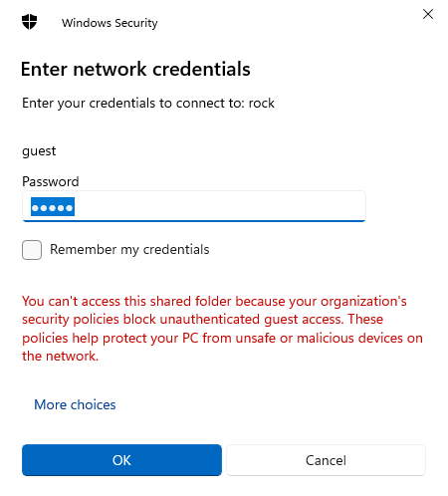Viewport: 448px width, 496px height.
Task: Click the blue underline of the password box
Action: click(194, 220)
